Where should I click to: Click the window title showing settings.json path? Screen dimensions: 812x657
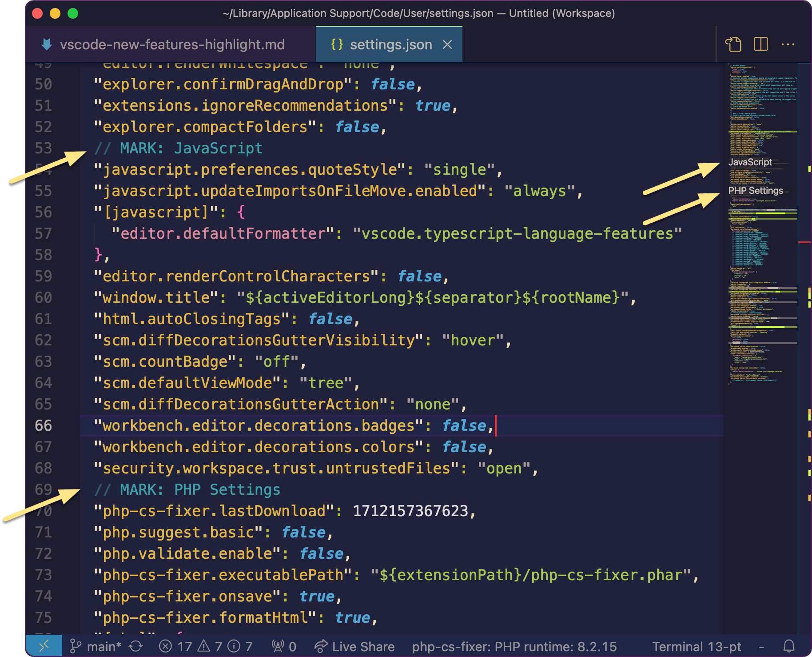click(x=418, y=13)
